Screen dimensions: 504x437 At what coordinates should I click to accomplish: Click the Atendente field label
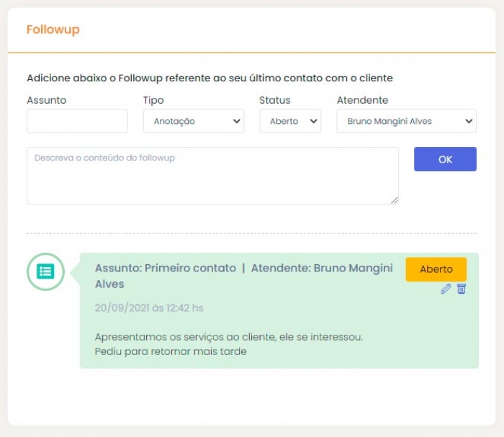pyautogui.click(x=362, y=100)
